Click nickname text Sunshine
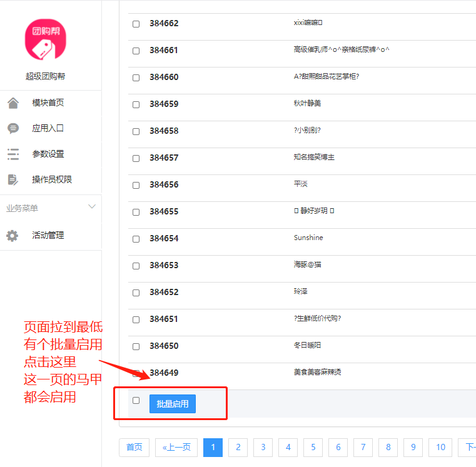This screenshot has width=476, height=467. click(308, 238)
